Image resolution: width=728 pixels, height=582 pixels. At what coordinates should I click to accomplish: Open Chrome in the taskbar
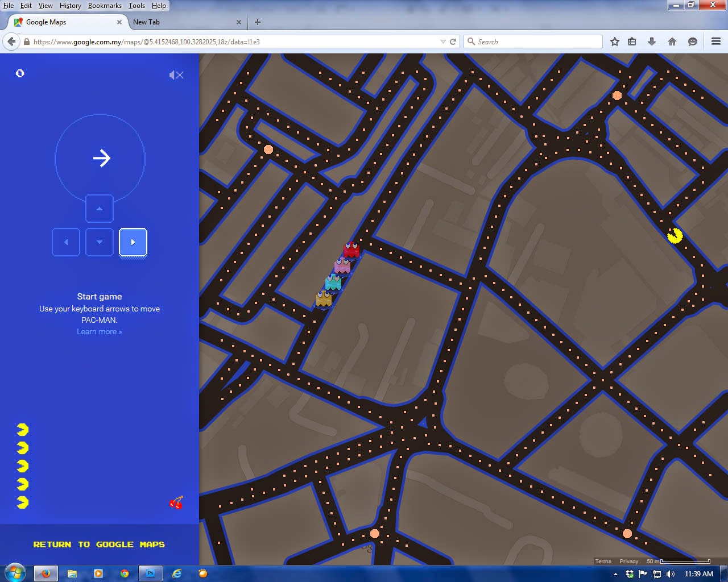[x=125, y=573]
